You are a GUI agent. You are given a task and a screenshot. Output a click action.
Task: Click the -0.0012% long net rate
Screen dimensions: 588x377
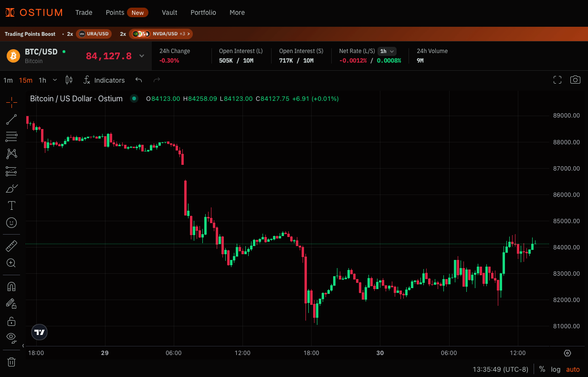tap(353, 61)
